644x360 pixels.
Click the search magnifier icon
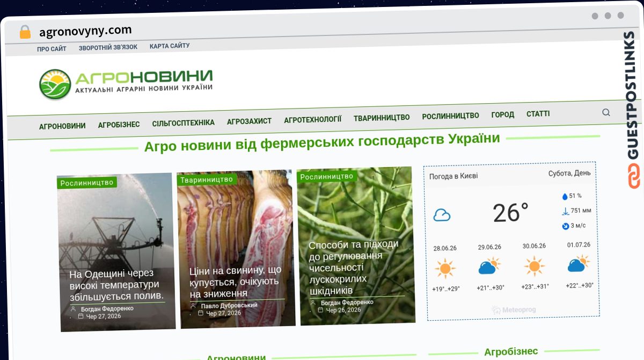click(606, 112)
